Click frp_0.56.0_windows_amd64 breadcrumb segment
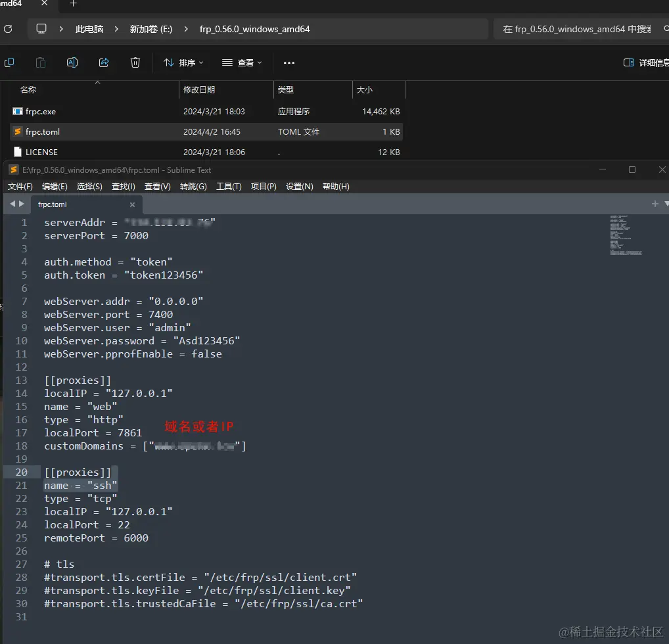The image size is (669, 644). [x=255, y=29]
